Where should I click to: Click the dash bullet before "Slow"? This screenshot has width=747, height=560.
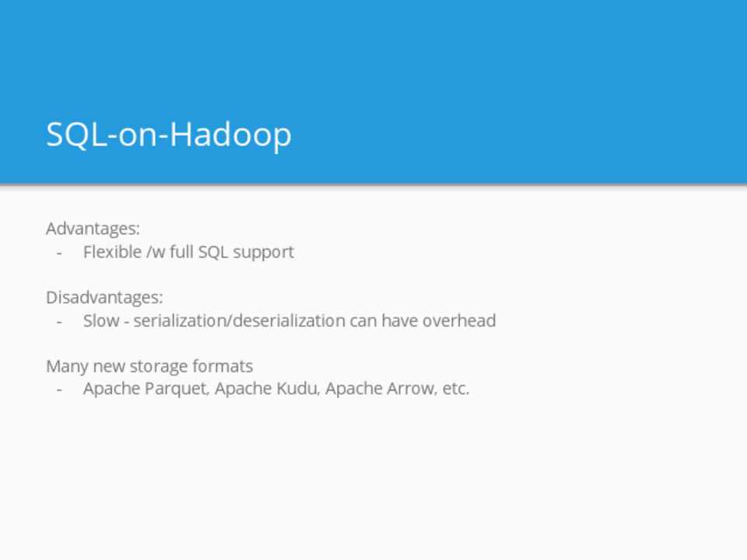click(x=59, y=321)
